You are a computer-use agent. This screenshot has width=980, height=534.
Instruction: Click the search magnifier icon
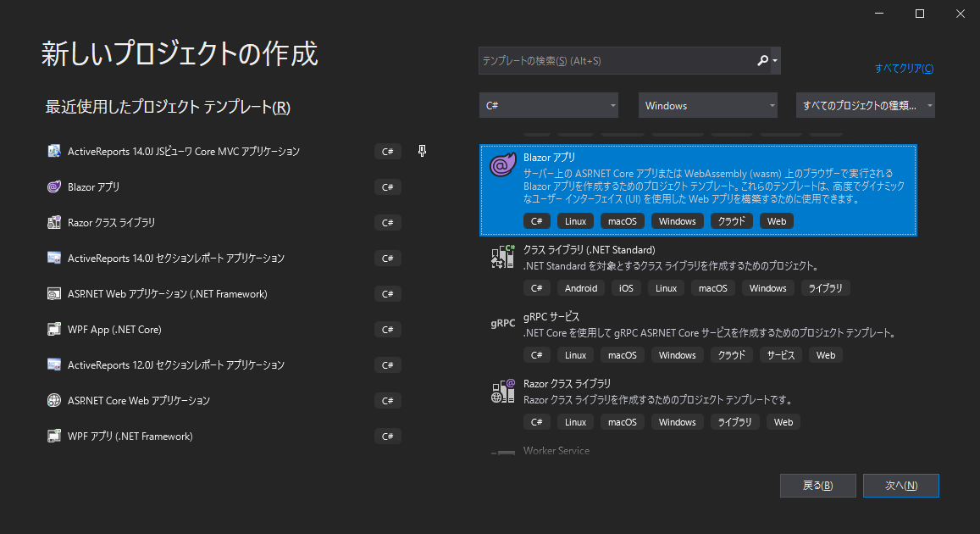click(762, 61)
